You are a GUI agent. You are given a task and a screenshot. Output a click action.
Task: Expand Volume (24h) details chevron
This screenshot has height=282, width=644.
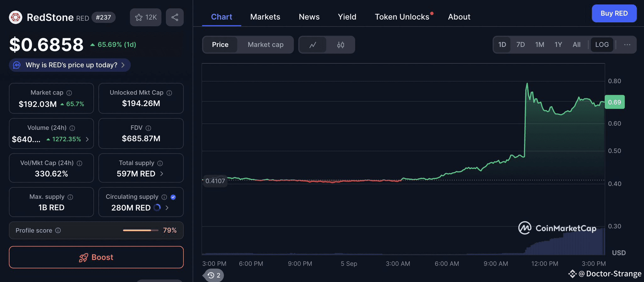pyautogui.click(x=87, y=139)
